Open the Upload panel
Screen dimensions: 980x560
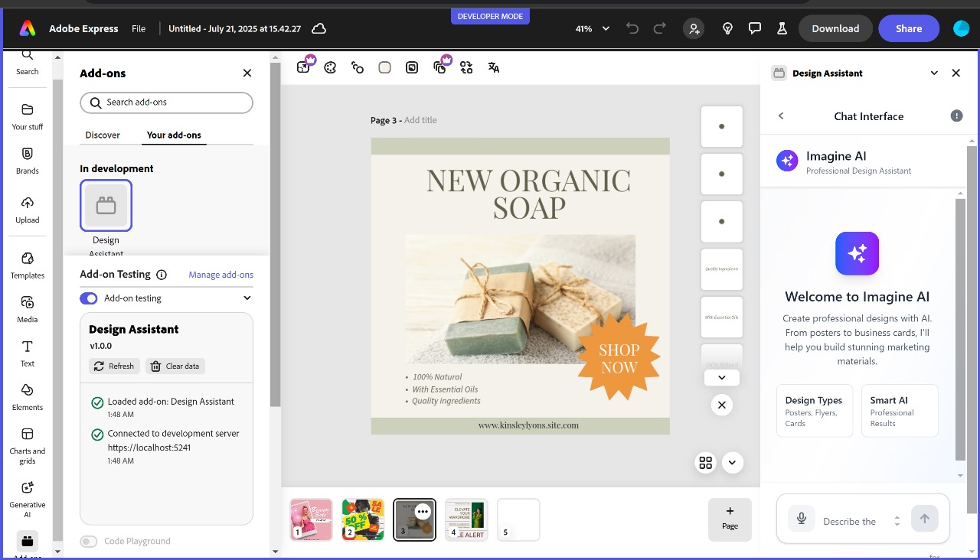coord(28,210)
